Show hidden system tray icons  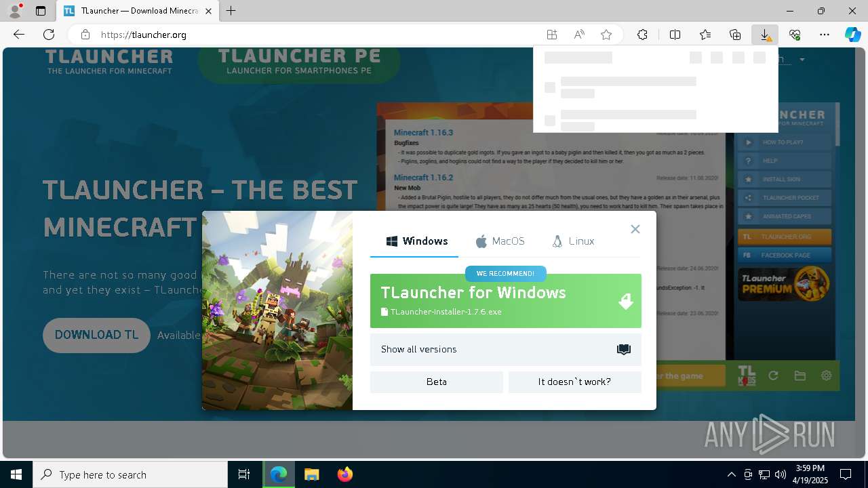coord(731,474)
